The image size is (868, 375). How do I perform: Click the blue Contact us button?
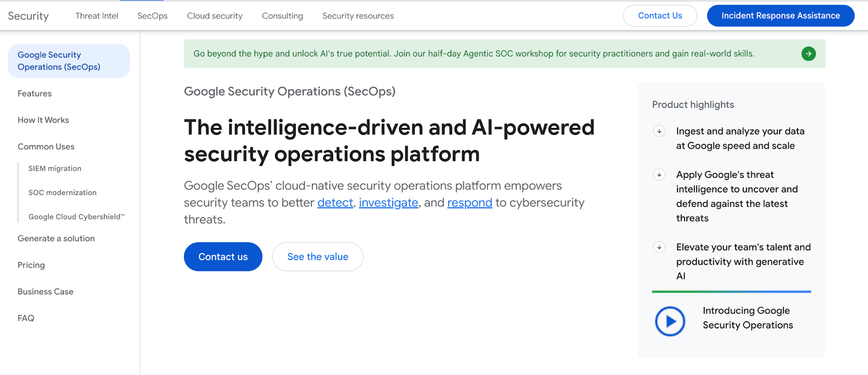coord(223,257)
